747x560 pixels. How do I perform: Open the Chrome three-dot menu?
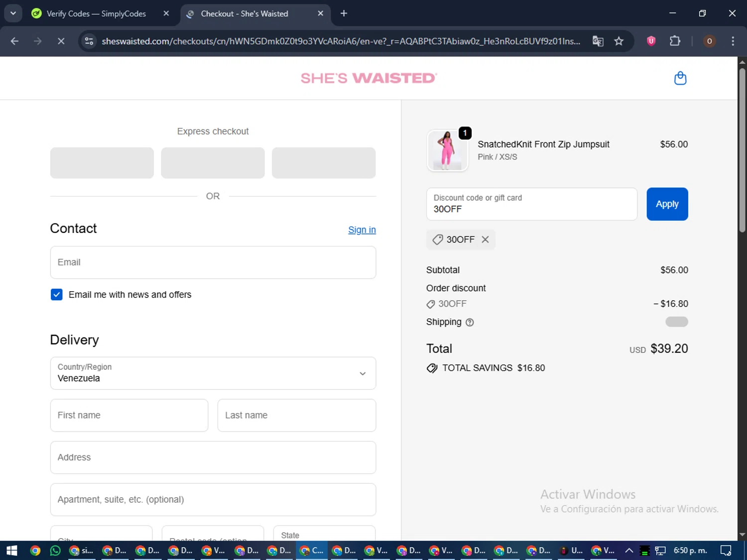[x=733, y=41]
